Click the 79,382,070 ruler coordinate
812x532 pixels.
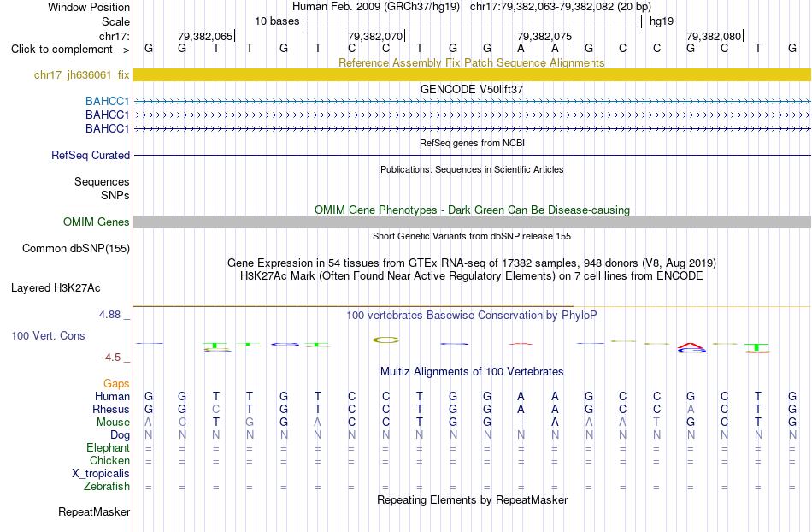point(375,36)
